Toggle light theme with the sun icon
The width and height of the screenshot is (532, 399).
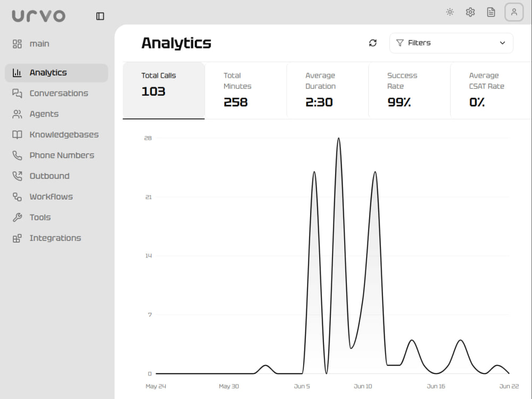[450, 12]
